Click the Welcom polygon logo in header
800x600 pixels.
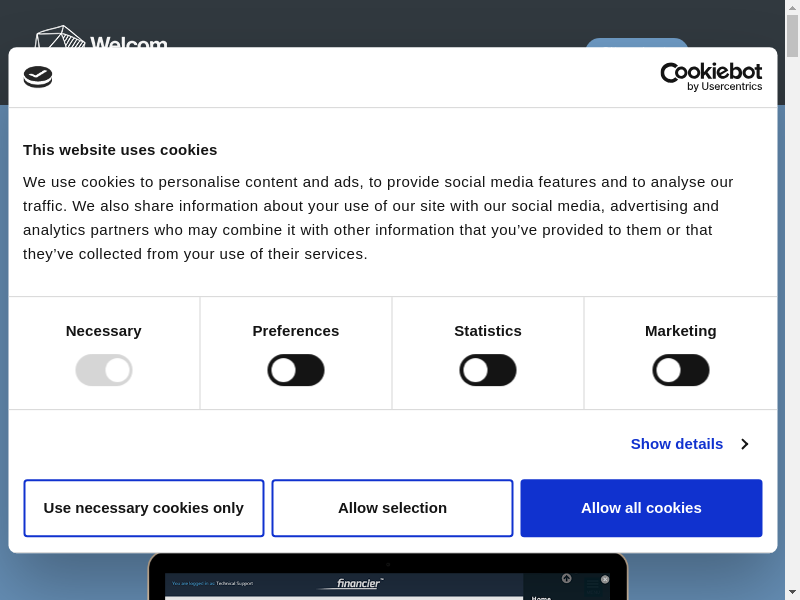coord(60,36)
